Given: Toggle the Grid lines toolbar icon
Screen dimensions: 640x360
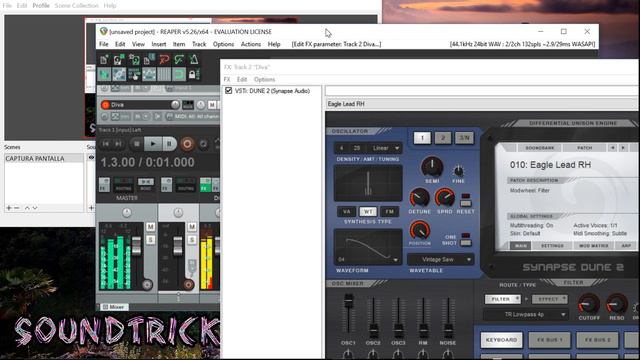Looking at the screenshot, I should [x=164, y=74].
